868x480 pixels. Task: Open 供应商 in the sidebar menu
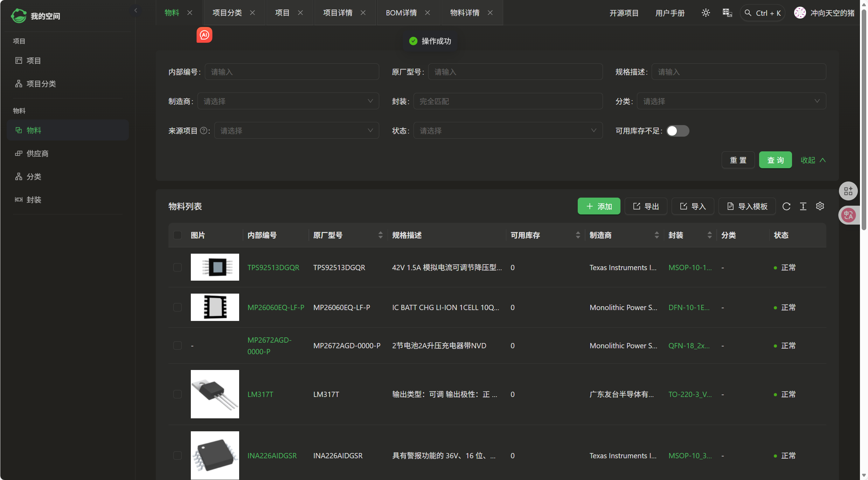pyautogui.click(x=37, y=153)
